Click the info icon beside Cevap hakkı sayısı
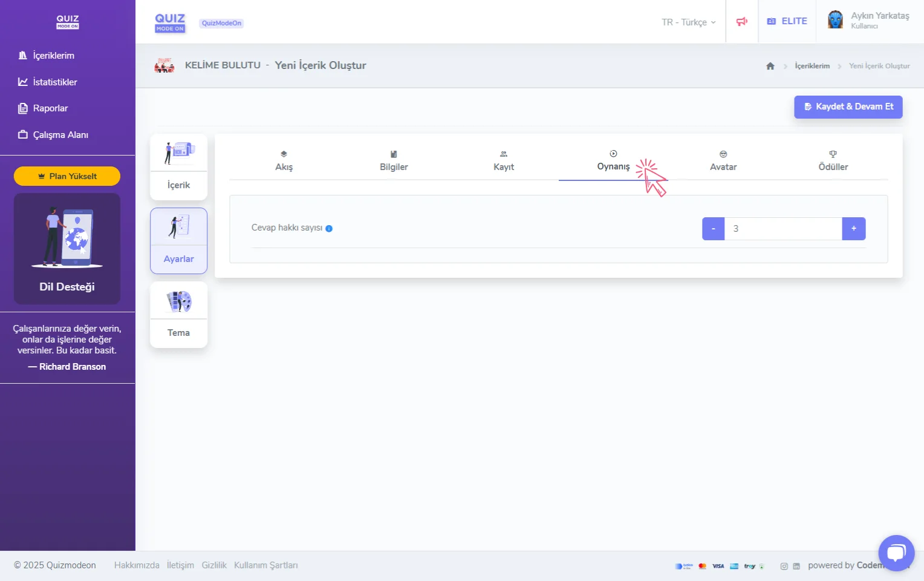Viewport: 924px width, 581px height. pos(329,228)
